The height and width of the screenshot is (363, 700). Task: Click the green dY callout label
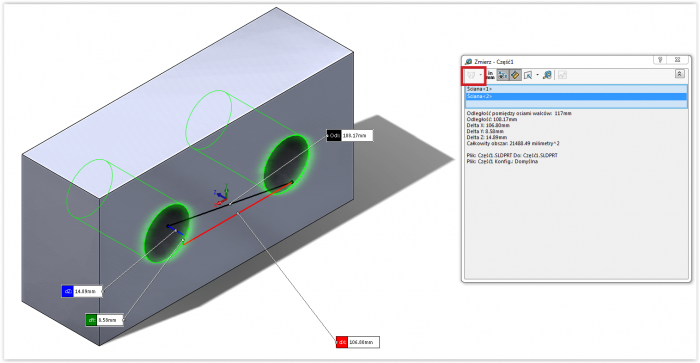tap(104, 320)
